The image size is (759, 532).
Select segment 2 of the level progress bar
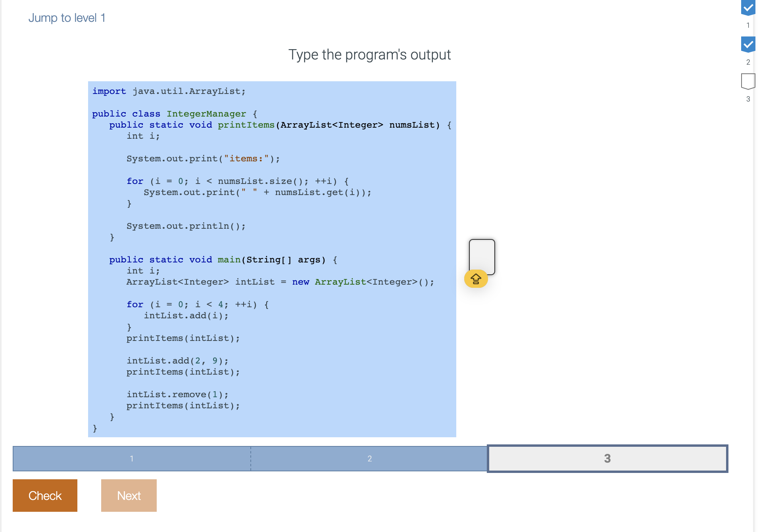point(369,459)
